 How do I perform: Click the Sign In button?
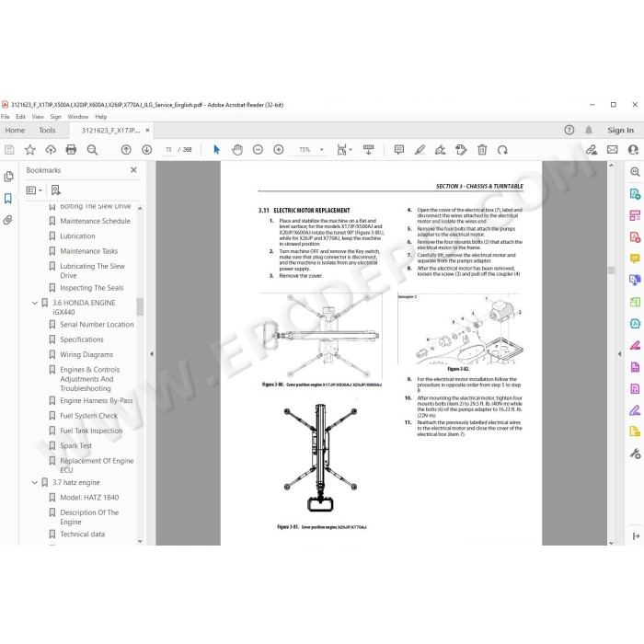pyautogui.click(x=620, y=131)
